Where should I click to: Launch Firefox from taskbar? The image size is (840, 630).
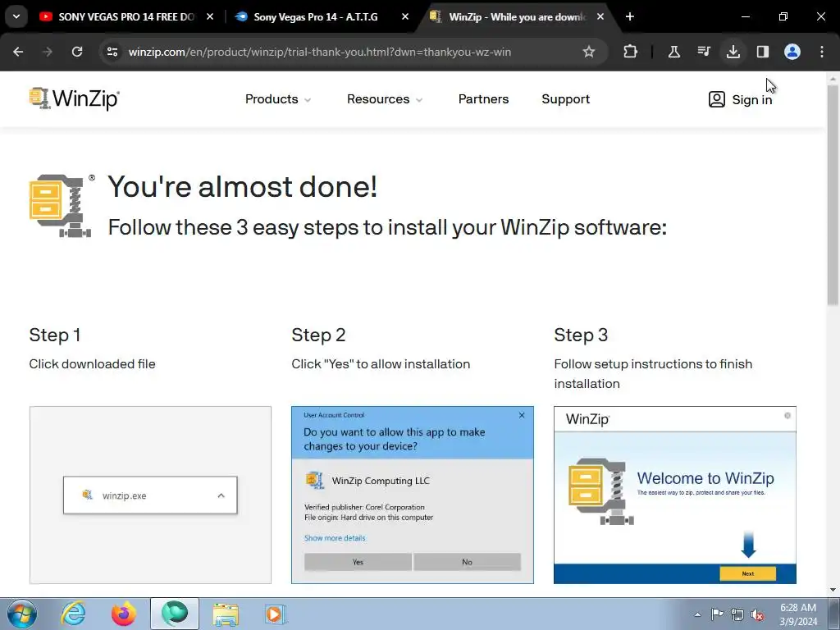pyautogui.click(x=124, y=614)
